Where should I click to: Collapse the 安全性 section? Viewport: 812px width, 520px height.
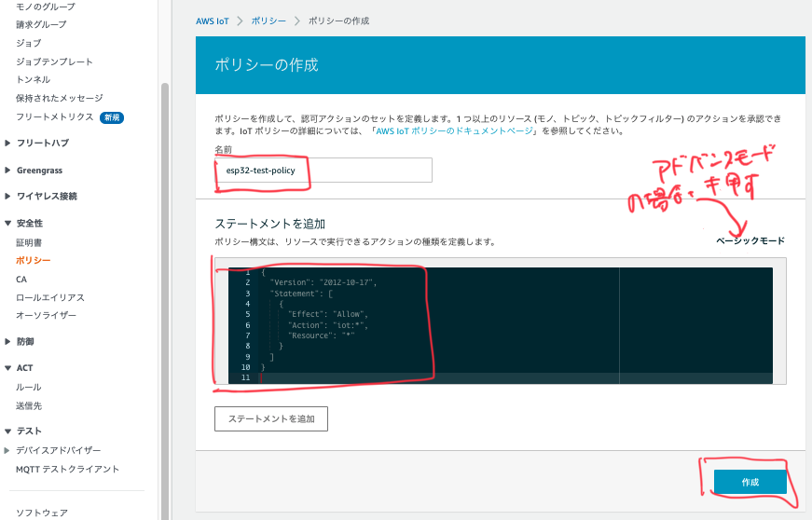pyautogui.click(x=30, y=223)
